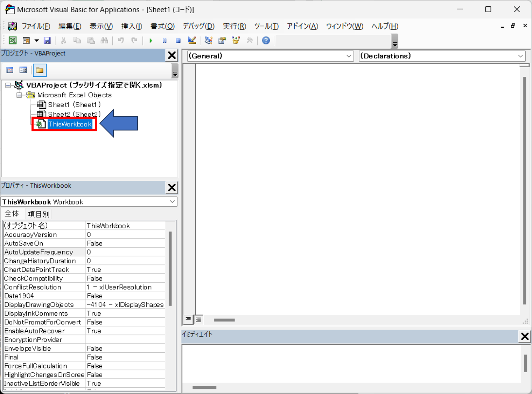Run the macro with the green play icon

(x=151, y=41)
